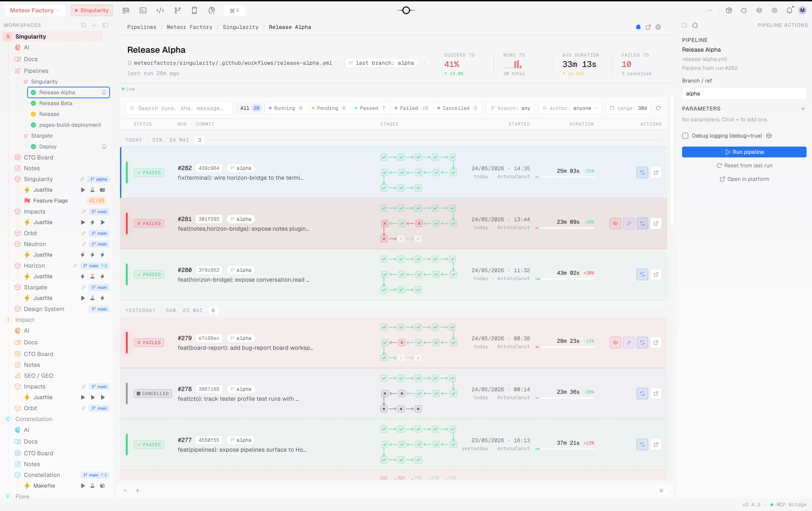Toggle the eye icon for failed run #279
The height and width of the screenshot is (511, 812).
(615, 343)
